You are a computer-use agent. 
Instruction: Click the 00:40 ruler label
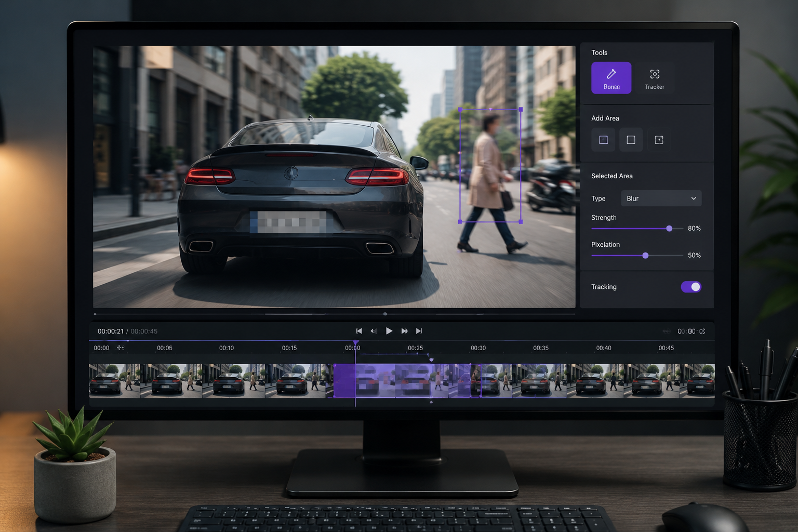pyautogui.click(x=604, y=348)
